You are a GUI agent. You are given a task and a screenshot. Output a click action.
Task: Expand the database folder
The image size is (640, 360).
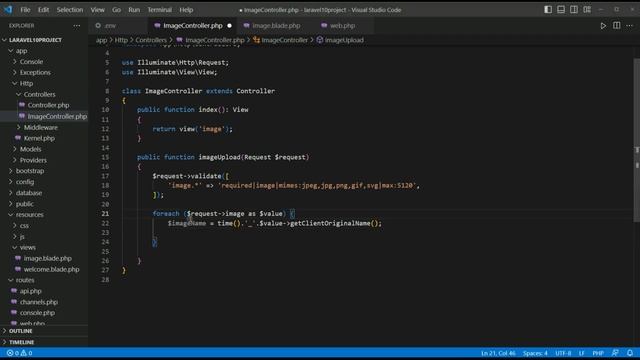coord(29,193)
